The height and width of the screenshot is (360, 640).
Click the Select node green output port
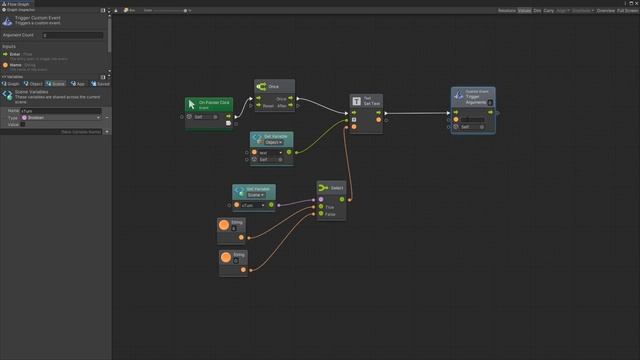[x=342, y=200]
